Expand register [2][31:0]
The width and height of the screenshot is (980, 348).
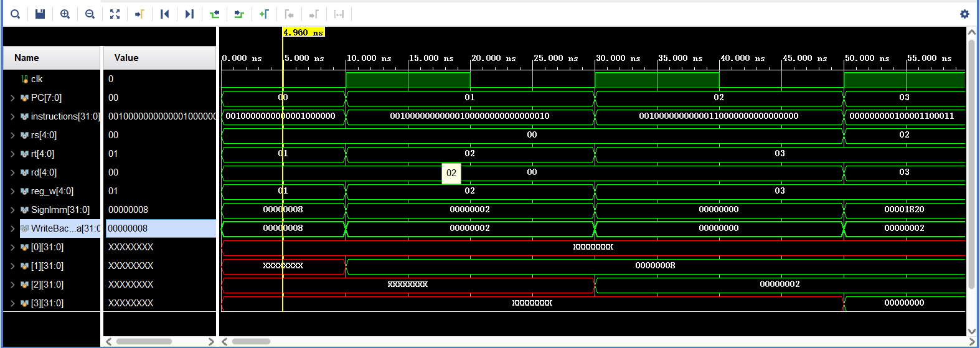click(12, 285)
